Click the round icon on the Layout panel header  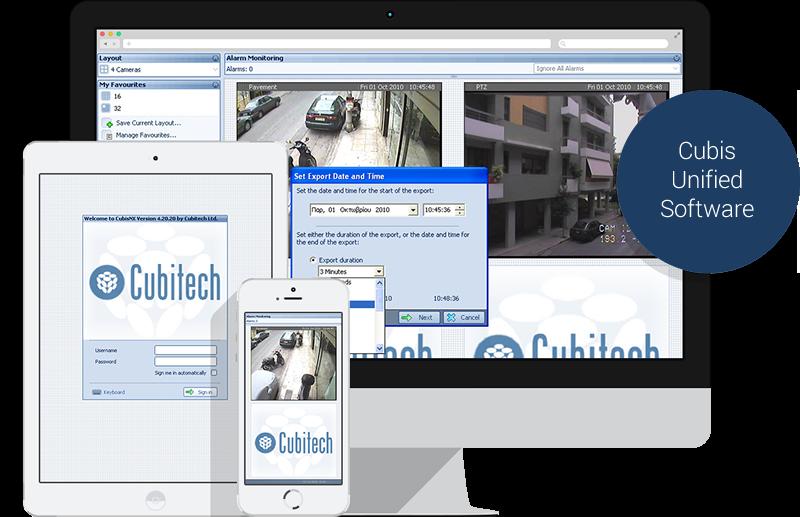(215, 58)
